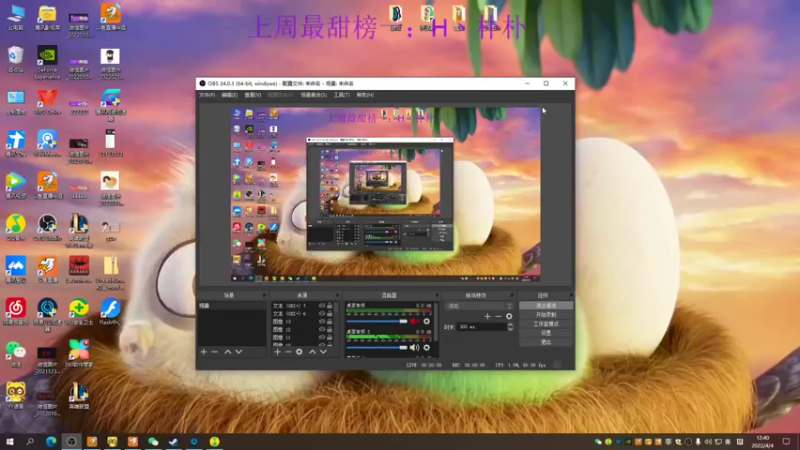Viewport: 800px width, 450px height.
Task: Open the 工具(T) menu
Action: [x=341, y=95]
